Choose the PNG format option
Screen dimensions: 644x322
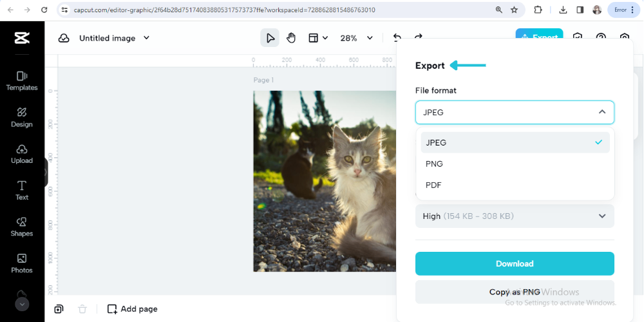pyautogui.click(x=515, y=164)
